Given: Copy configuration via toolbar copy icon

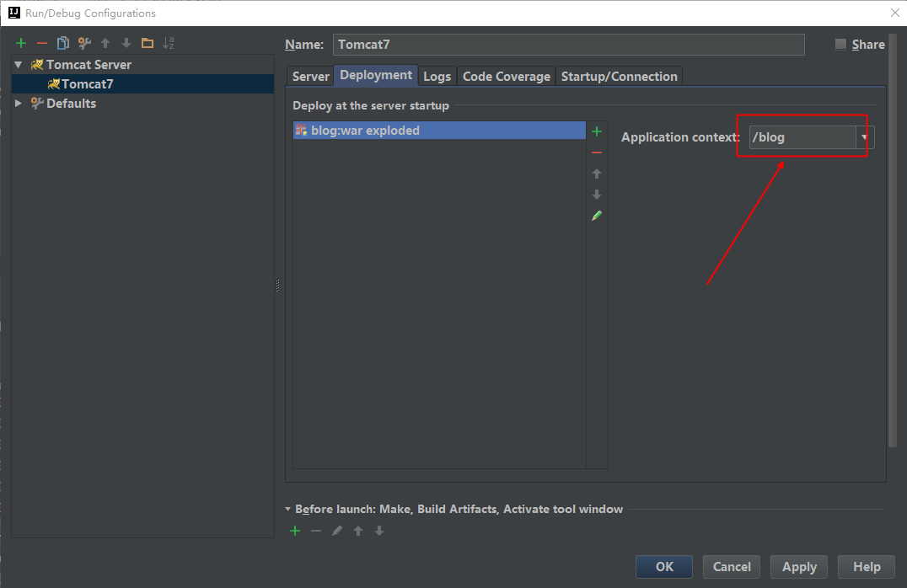Looking at the screenshot, I should coord(63,43).
